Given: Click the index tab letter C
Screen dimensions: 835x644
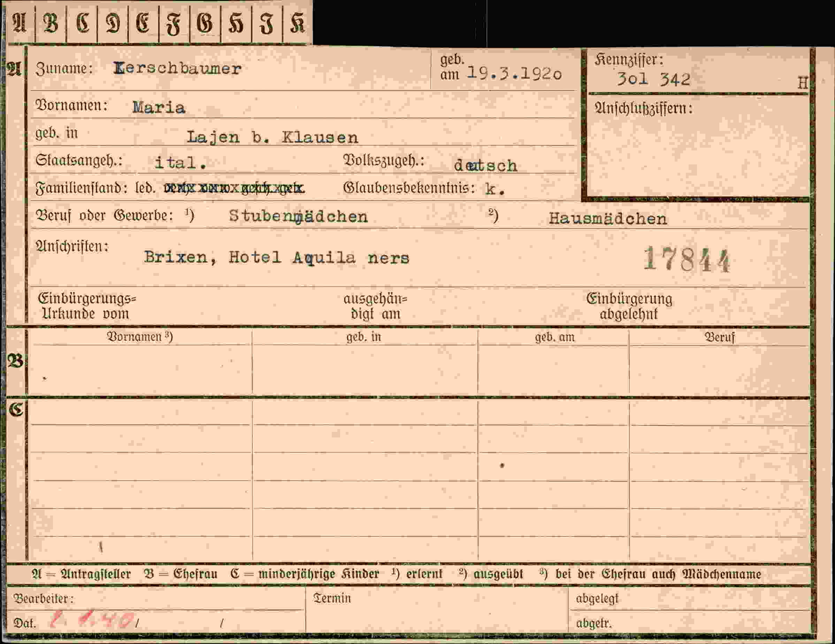Looking at the screenshot, I should pos(82,23).
